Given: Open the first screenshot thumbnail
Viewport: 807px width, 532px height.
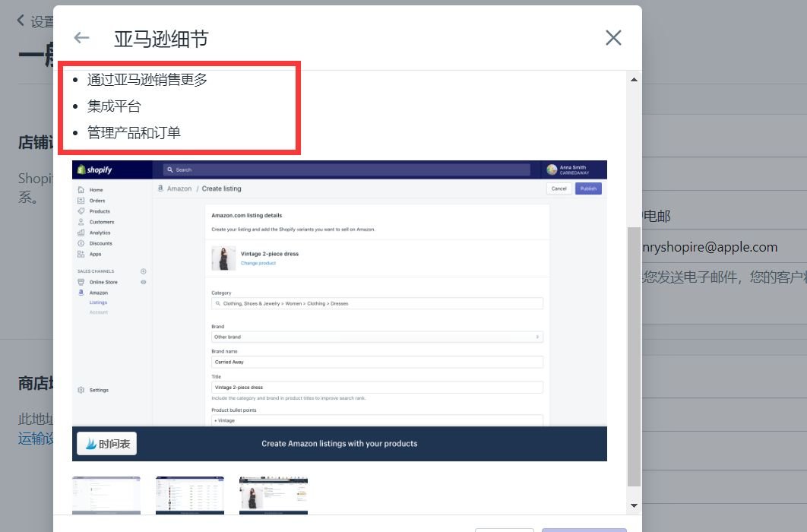Looking at the screenshot, I should coord(106,495).
